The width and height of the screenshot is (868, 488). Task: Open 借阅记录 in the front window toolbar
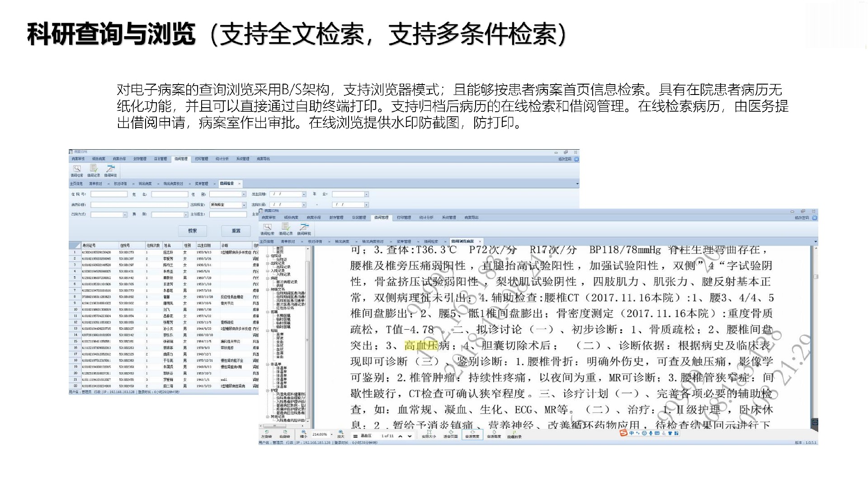pos(285,228)
